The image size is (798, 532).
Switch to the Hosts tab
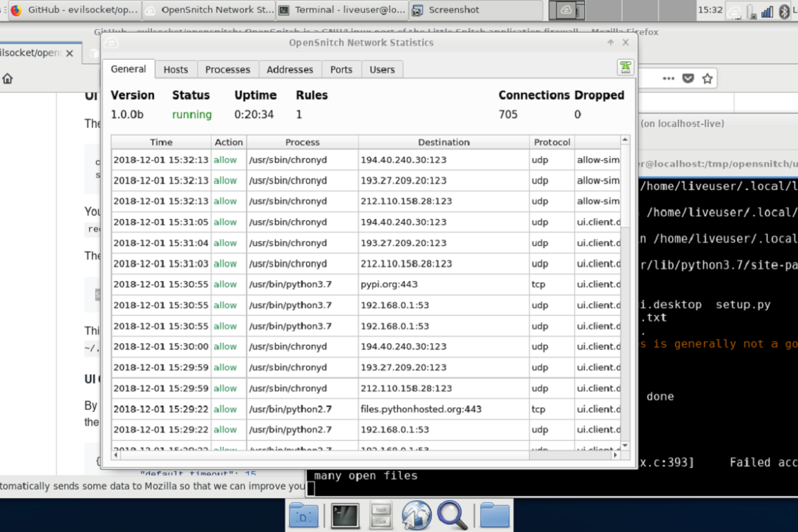(x=175, y=70)
